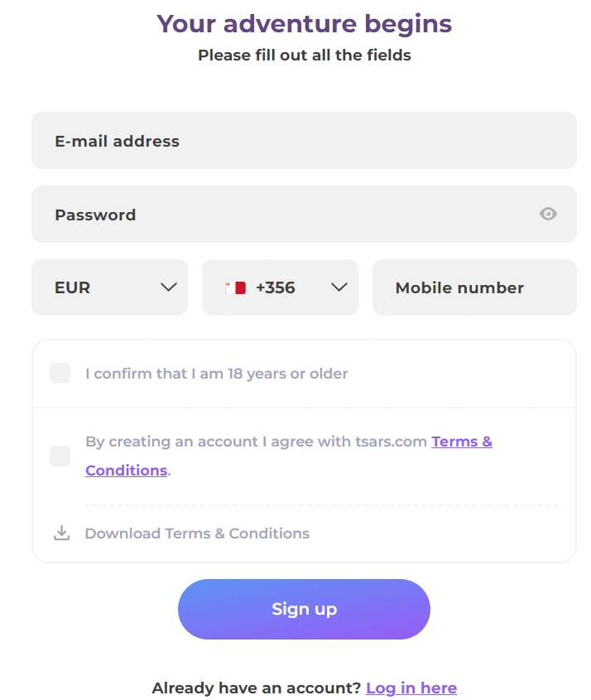Select the Malta flag icon

235,287
